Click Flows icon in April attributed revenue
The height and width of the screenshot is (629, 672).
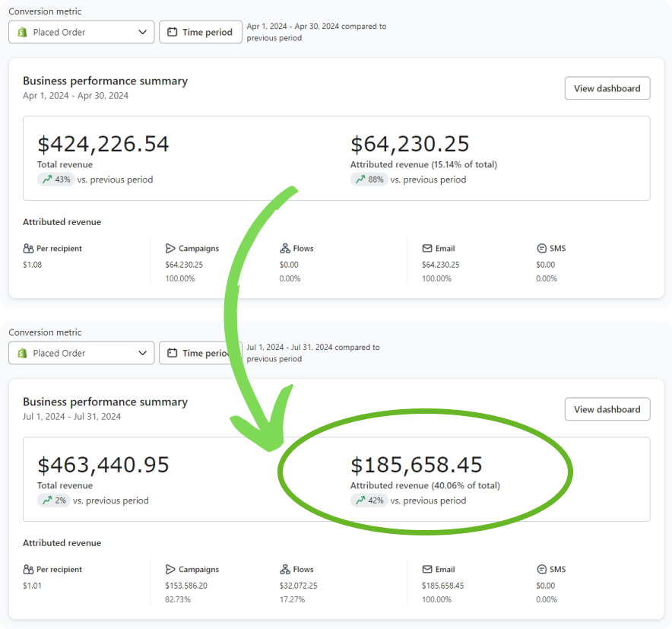[x=285, y=249]
